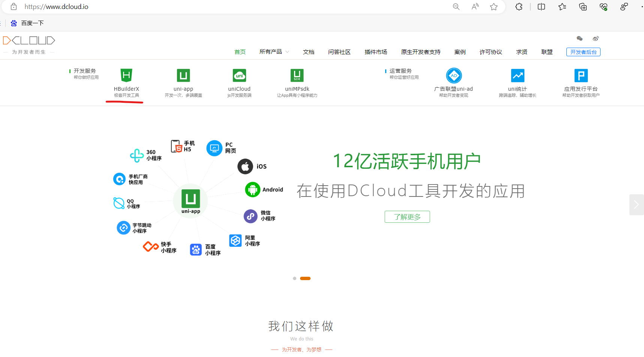Viewport: 644px width, 357px height.
Task: Open 案例 in navigation
Action: [460, 52]
